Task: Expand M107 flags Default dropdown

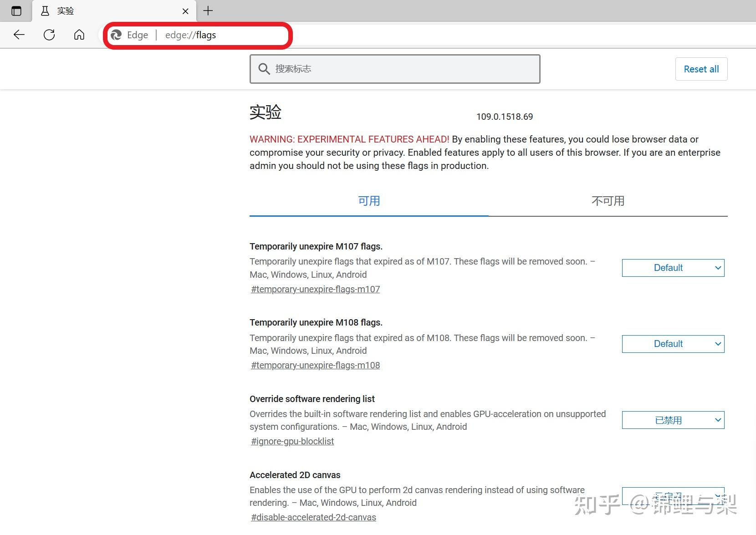Action: click(673, 268)
